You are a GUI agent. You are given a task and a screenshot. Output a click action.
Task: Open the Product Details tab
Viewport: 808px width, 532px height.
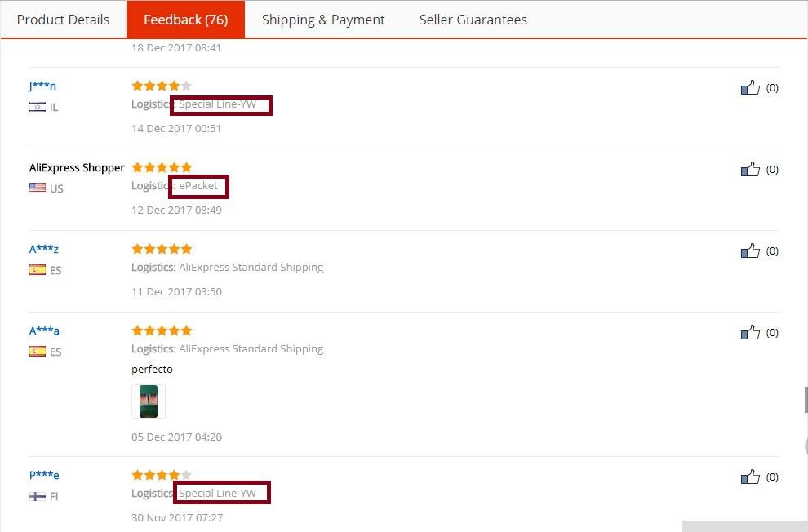pos(63,20)
